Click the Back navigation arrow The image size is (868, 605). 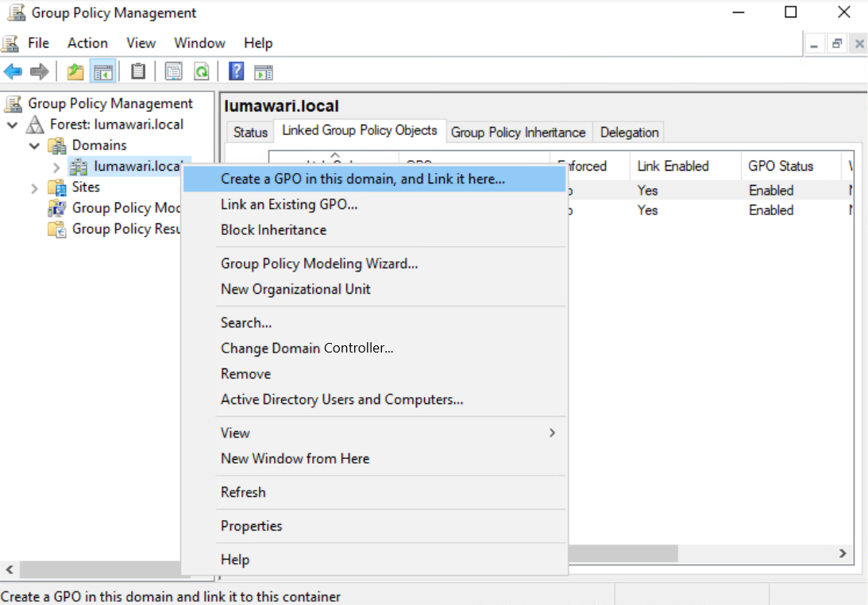[x=13, y=71]
